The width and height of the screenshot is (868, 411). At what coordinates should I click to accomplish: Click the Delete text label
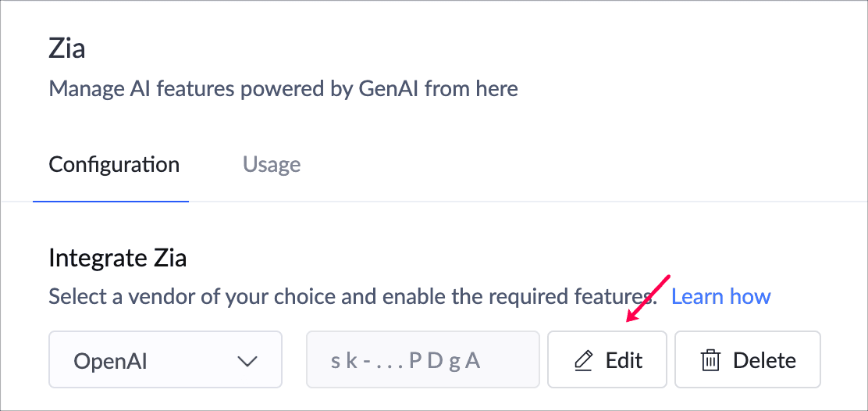pyautogui.click(x=764, y=361)
